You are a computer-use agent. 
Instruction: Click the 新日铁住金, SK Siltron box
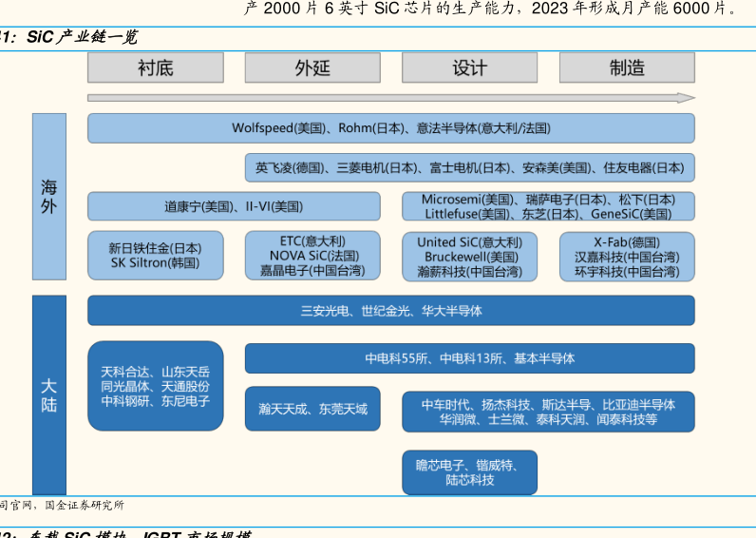click(x=155, y=256)
